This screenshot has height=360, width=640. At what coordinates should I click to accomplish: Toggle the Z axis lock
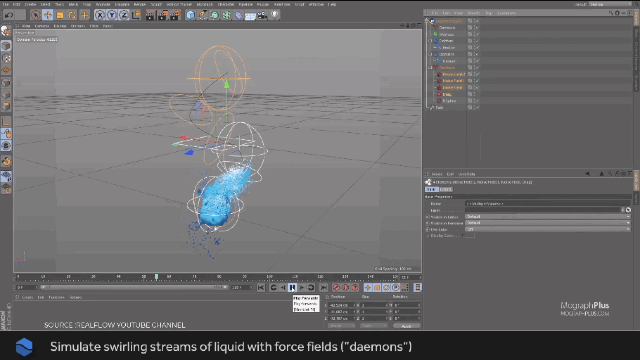click(124, 15)
